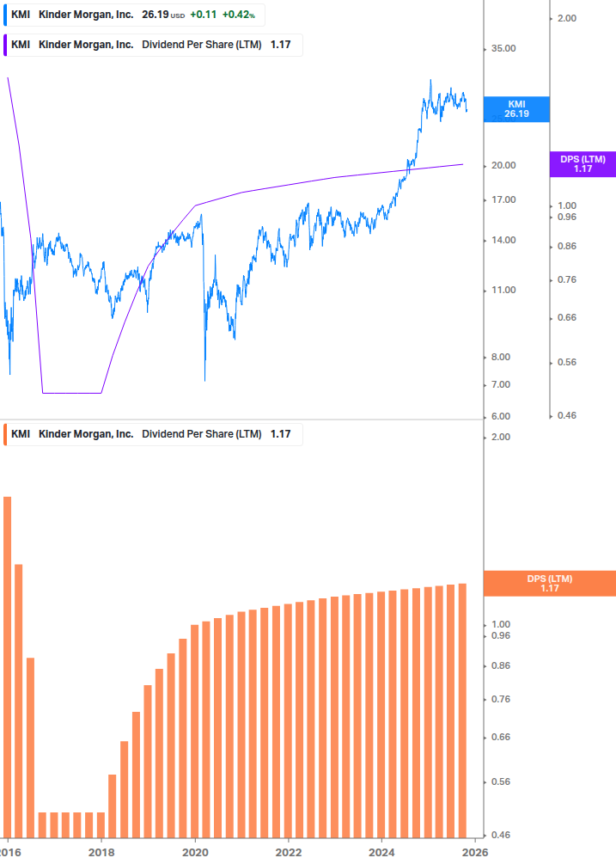Click the +0.42% percent change in the legend
The width and height of the screenshot is (616, 864).
[238, 15]
